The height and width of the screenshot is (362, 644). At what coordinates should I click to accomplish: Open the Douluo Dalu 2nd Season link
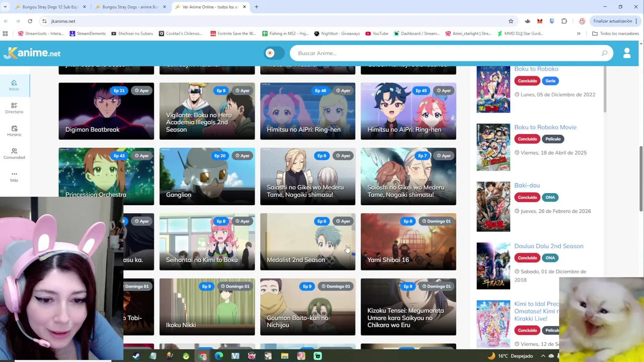tap(548, 246)
